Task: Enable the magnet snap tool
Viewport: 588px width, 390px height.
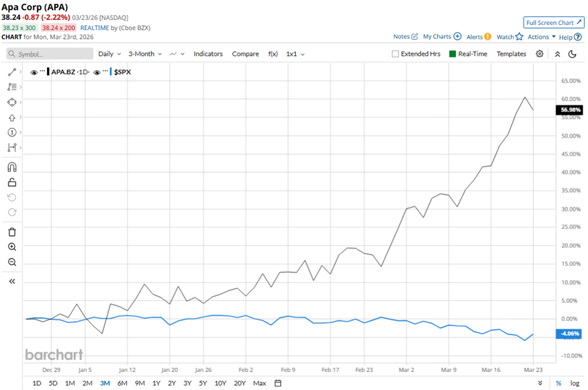Action: [11, 167]
